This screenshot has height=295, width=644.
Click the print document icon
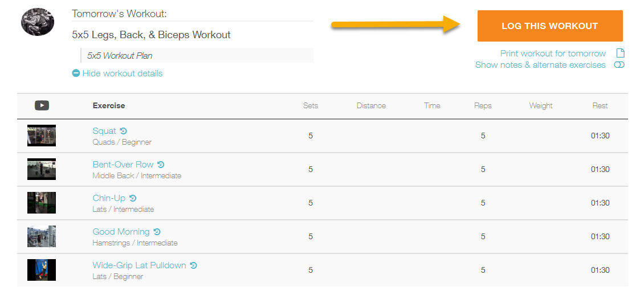621,54
